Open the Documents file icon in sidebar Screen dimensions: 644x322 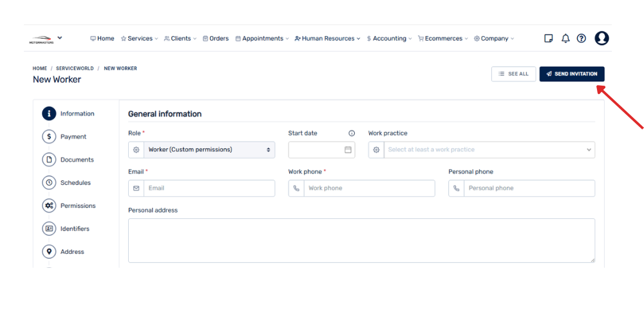click(49, 160)
